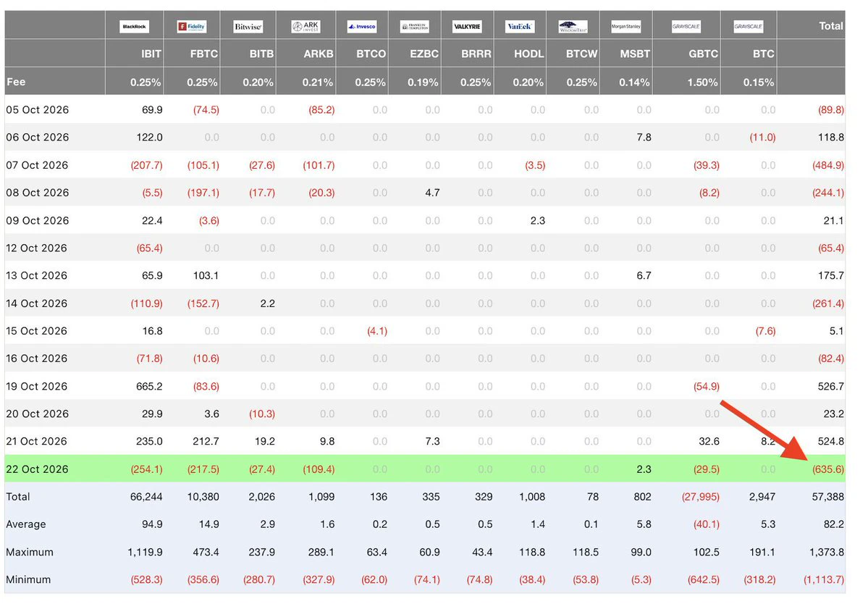Screen dimensions: 868x604
Task: Click the ARK Invest logo
Action: point(306,27)
